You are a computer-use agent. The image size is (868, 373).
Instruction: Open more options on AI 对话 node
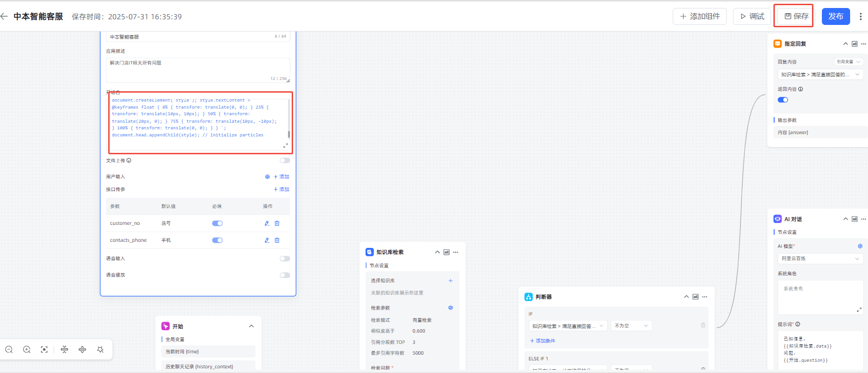point(863,219)
